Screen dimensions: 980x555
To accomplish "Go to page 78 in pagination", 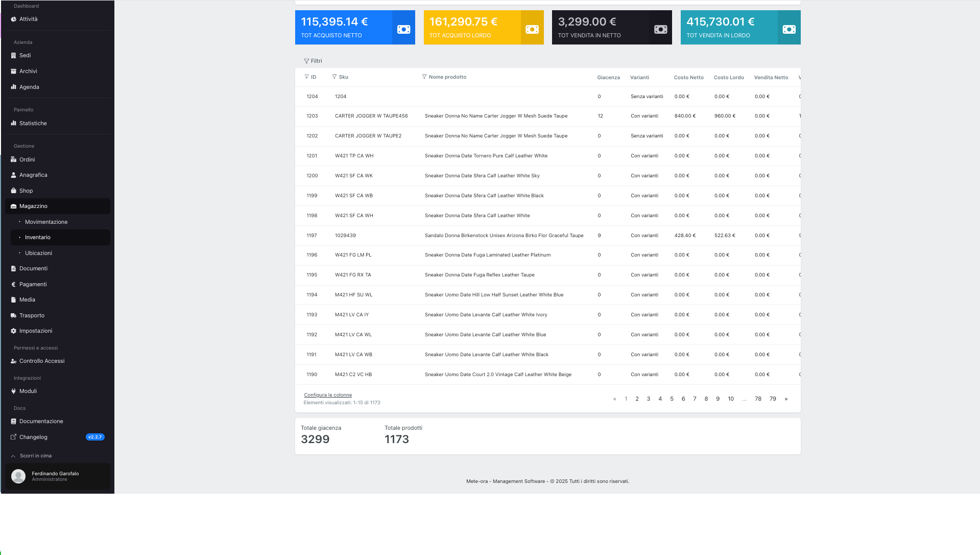I will click(x=758, y=399).
